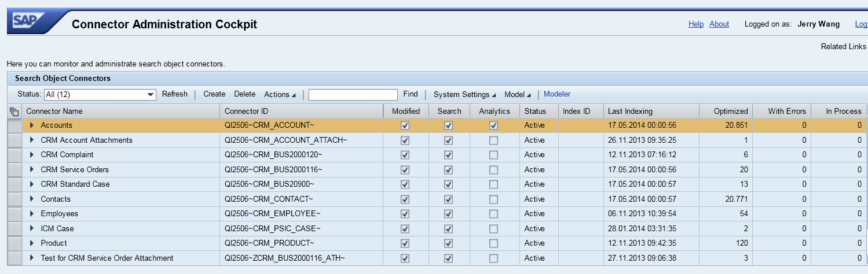Expand the CRM Standard Case row
868x274 pixels.
coord(32,184)
